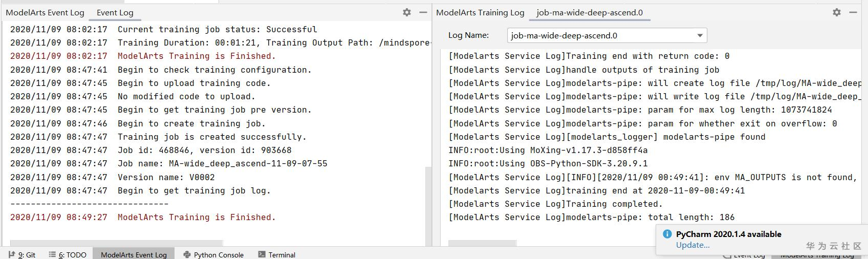Click 'modelarts-pipe: total length: 186' line
868x259 pixels.
point(592,217)
